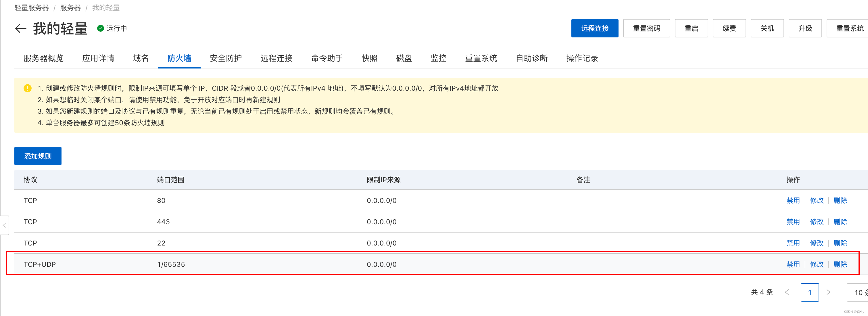This screenshot has width=868, height=316.
Task: Delete the port 443 rule
Action: (x=840, y=222)
